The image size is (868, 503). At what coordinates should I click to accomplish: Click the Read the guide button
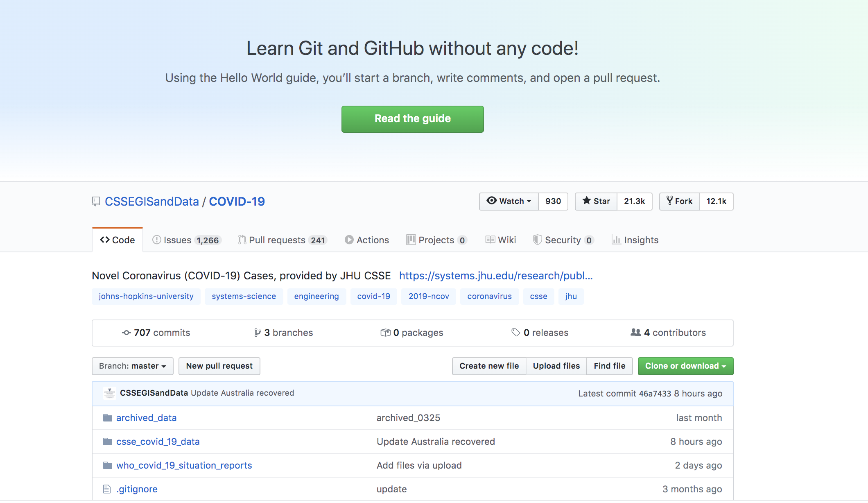(412, 119)
